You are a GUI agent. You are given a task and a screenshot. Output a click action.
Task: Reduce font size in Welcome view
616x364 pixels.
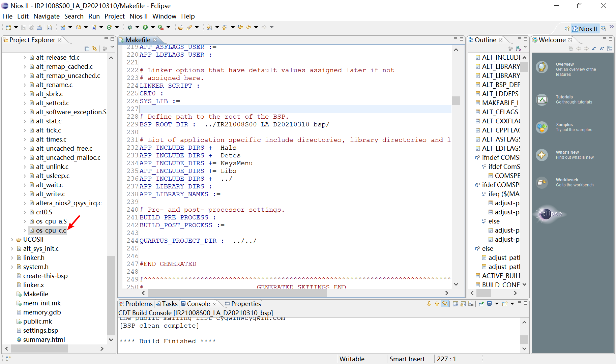tap(594, 49)
